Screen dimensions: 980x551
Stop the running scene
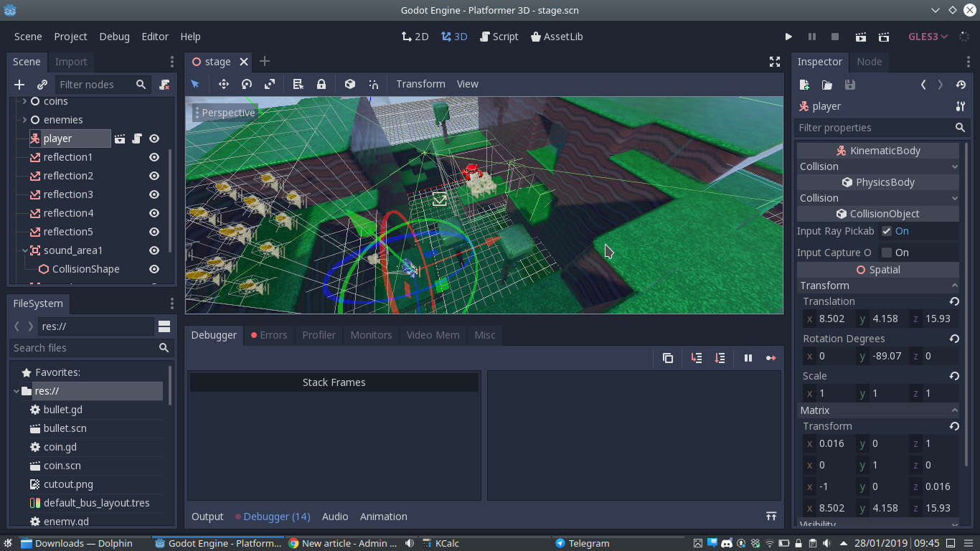[835, 37]
